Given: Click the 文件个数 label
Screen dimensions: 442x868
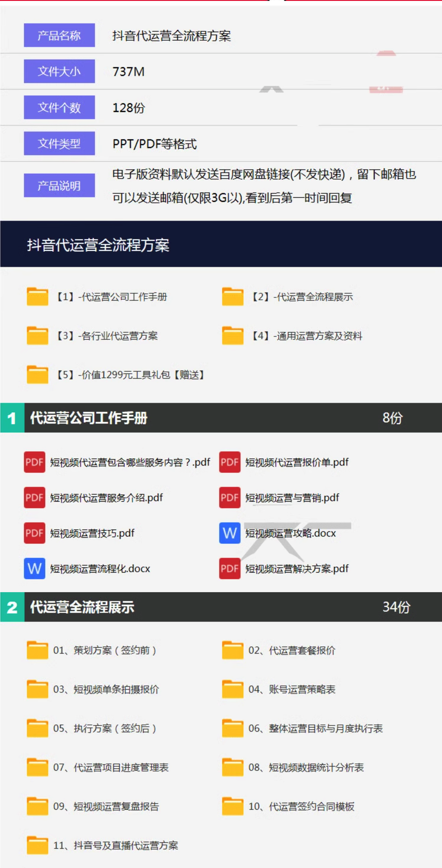Looking at the screenshot, I should (x=59, y=107).
